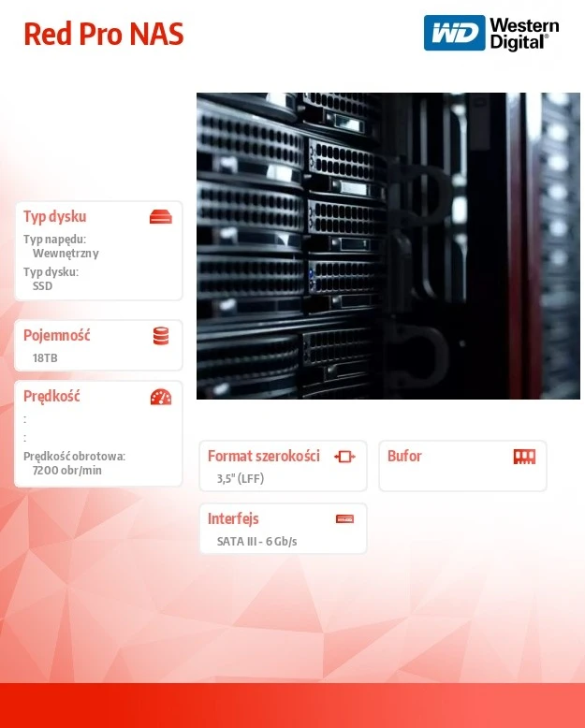The height and width of the screenshot is (728, 585).
Task: Click the Typ napędu: label
Action: click(55, 240)
